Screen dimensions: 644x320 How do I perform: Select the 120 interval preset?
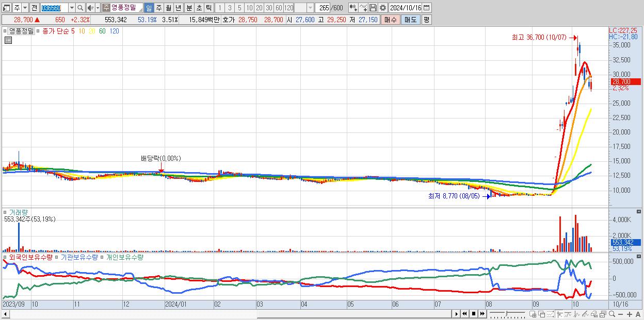289,8
